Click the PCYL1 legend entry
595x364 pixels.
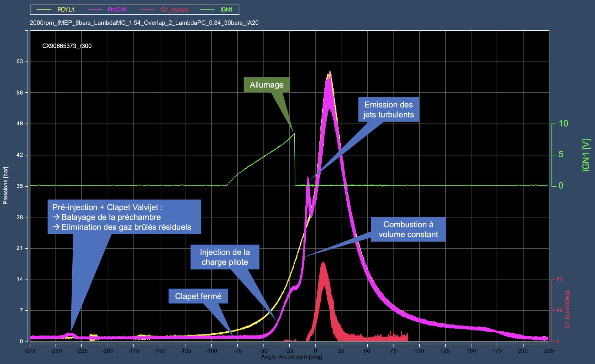point(66,10)
